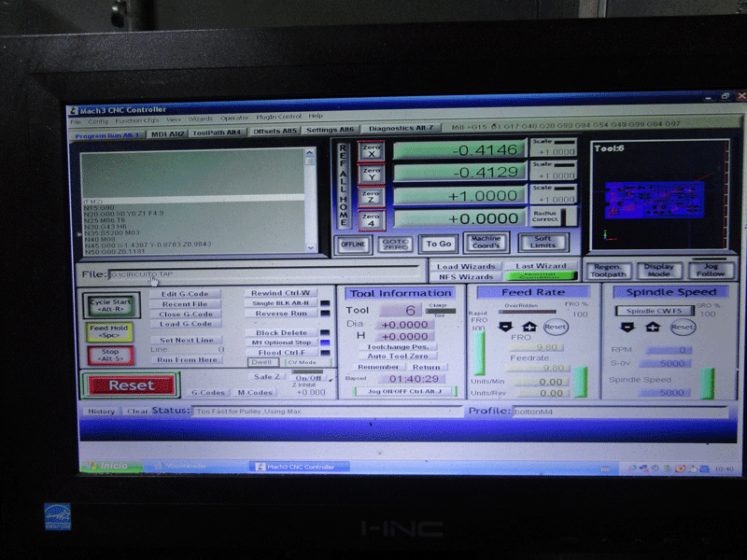
Task: Click the Tool number field showing 6
Action: [x=401, y=311]
